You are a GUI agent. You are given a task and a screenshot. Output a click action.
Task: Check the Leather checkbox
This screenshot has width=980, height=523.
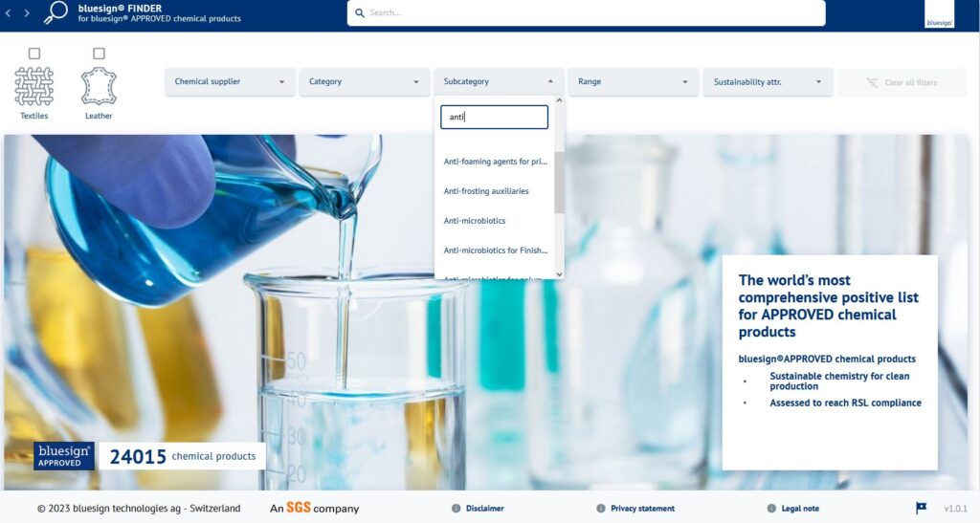point(100,54)
